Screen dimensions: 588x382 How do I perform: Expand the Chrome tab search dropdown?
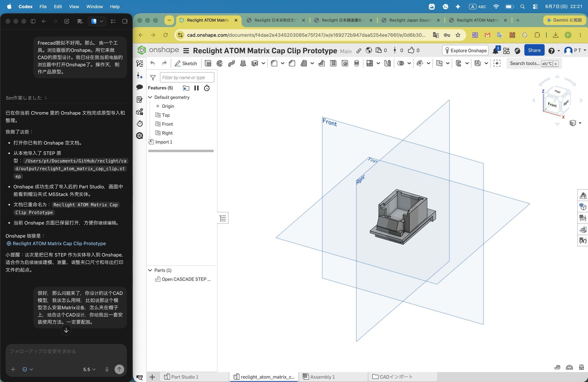(x=169, y=20)
